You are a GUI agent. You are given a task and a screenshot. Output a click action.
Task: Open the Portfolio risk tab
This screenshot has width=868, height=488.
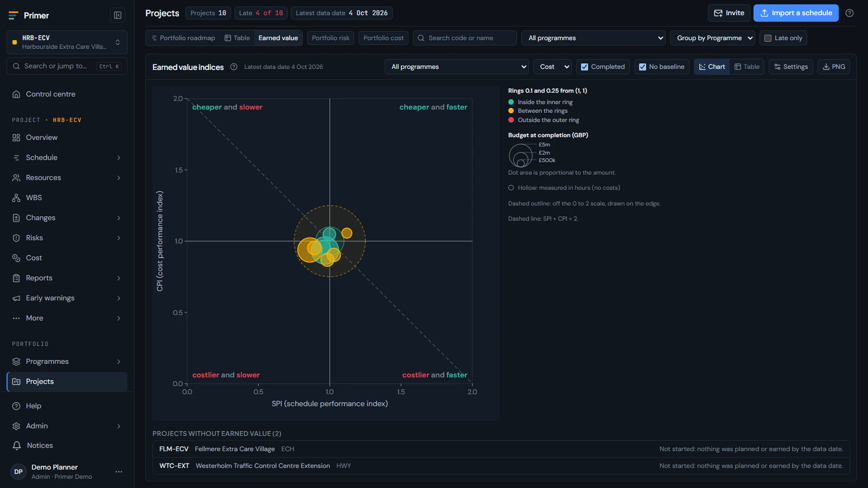[330, 38]
